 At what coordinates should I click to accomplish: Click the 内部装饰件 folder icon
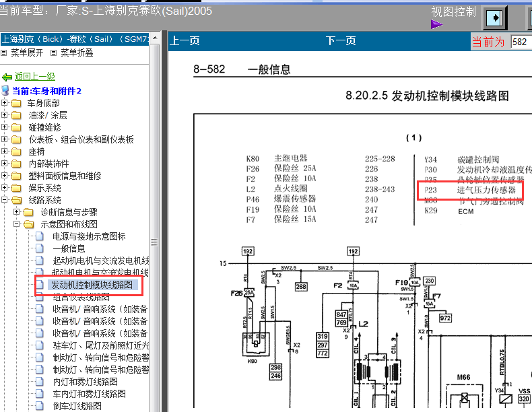(x=16, y=164)
